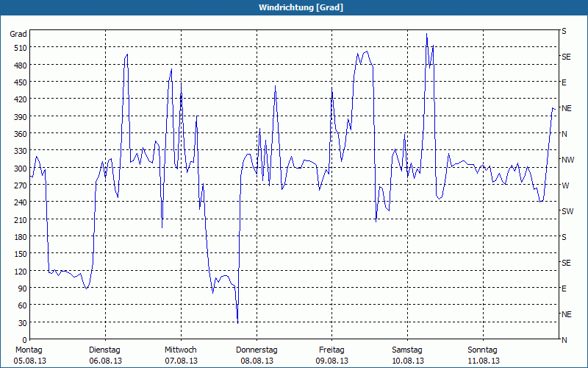The image size is (588, 368).
Task: Select the 'S' compass label at the 180 gridline
Action: tap(564, 237)
